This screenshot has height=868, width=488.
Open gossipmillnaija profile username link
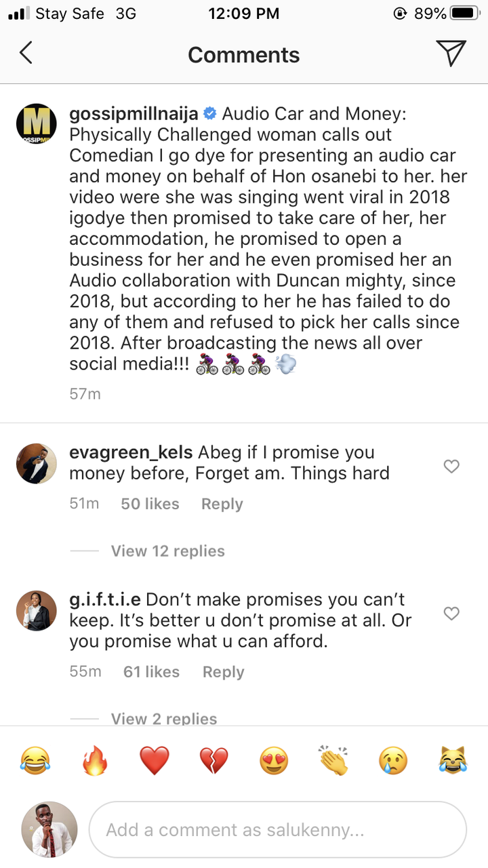[135, 113]
